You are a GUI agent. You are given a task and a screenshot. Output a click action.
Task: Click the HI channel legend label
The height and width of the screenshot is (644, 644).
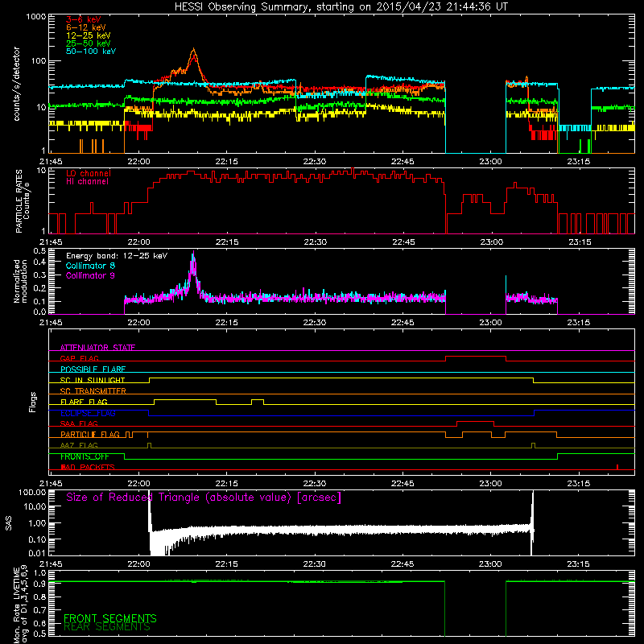(88, 182)
